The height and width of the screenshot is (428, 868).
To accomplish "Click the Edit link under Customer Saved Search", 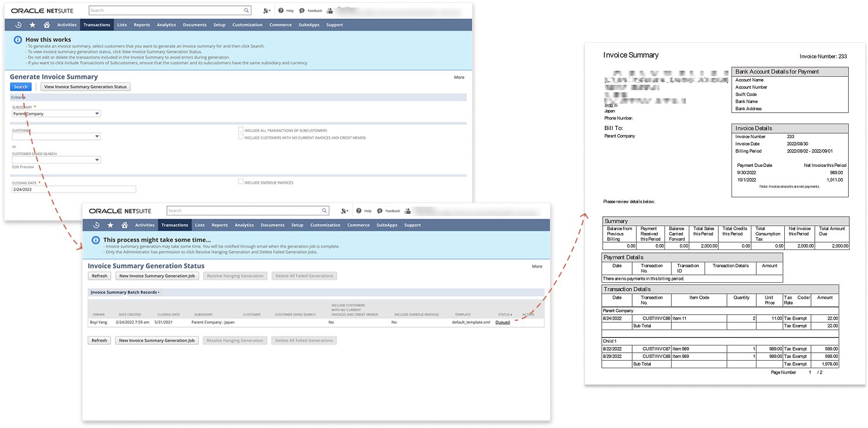I will [16, 167].
